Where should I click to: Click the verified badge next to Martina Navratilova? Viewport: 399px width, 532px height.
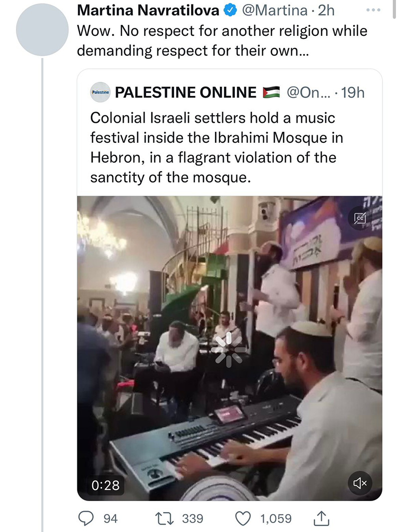point(230,10)
